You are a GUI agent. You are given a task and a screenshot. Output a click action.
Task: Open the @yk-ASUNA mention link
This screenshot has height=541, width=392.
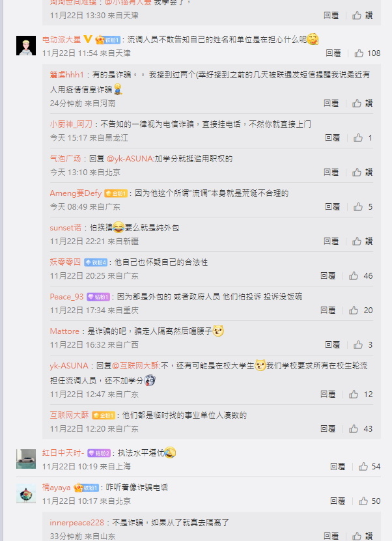(x=130, y=159)
